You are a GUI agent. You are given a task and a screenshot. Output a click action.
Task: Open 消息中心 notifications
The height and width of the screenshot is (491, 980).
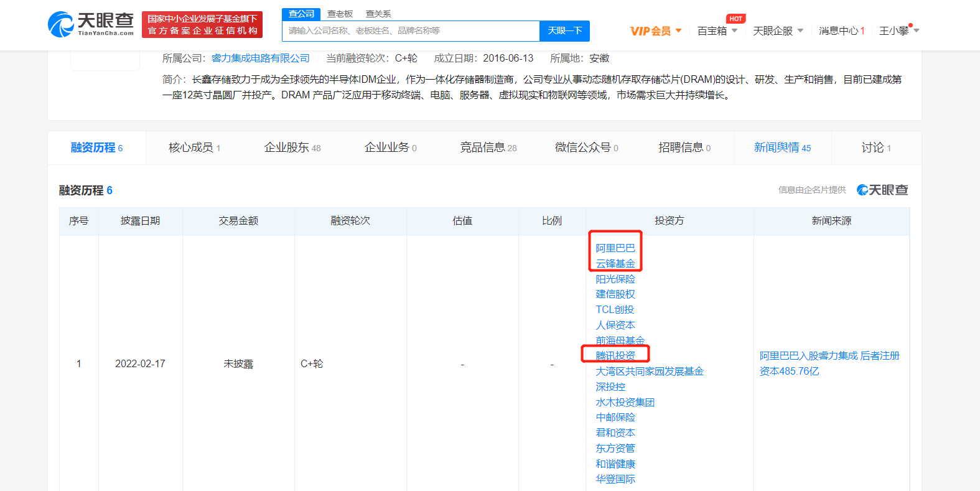tap(842, 30)
